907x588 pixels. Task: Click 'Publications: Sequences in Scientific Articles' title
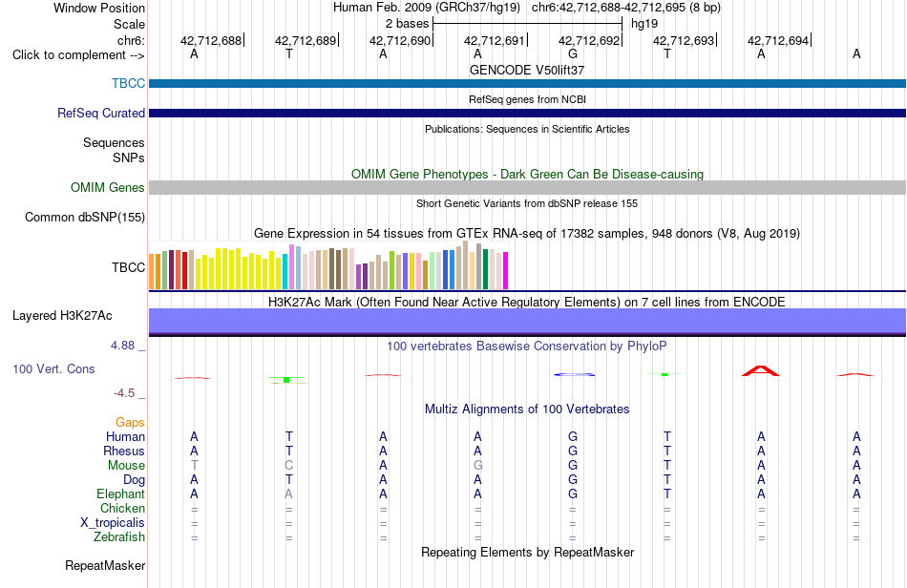point(527,129)
